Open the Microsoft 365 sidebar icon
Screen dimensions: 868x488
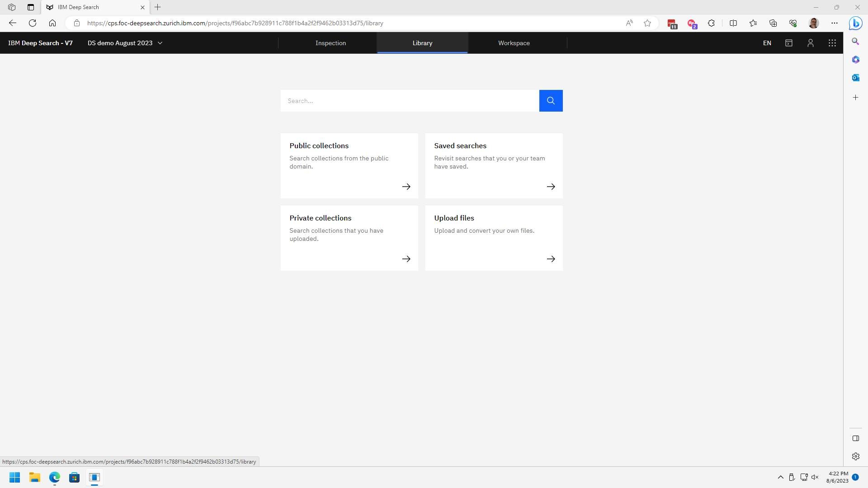pyautogui.click(x=855, y=60)
